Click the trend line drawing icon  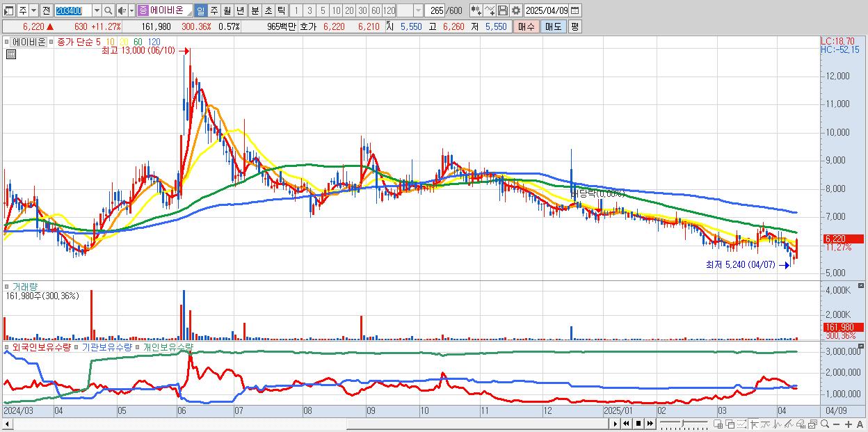766,424
